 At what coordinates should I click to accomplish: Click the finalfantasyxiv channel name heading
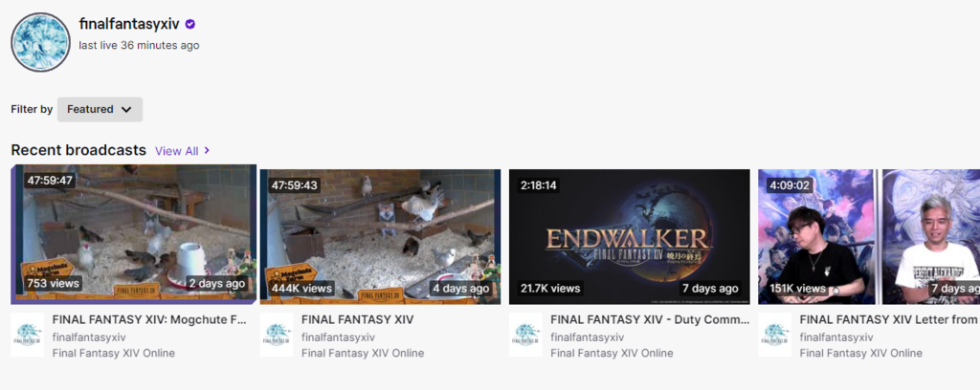pyautogui.click(x=129, y=24)
